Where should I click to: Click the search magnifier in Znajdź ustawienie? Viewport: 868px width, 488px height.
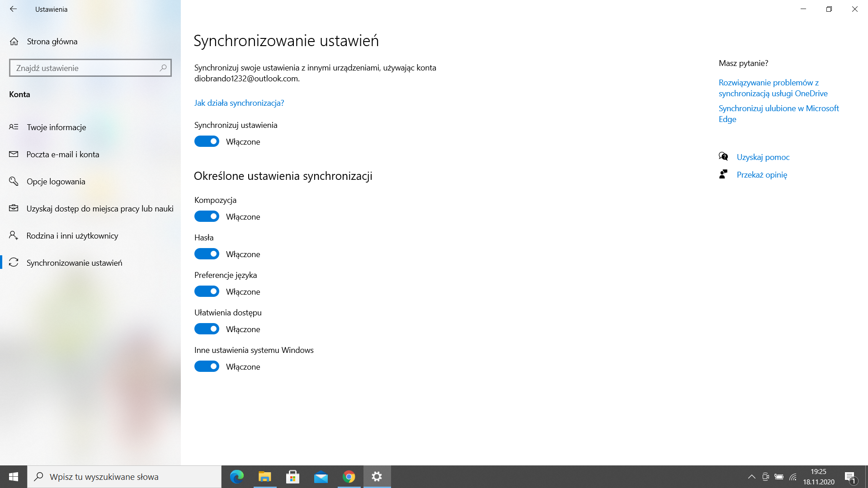163,68
